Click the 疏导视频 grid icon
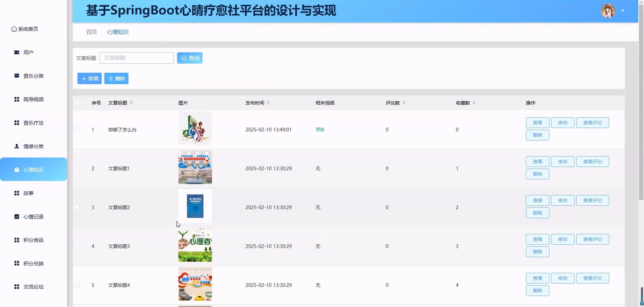Viewport: 644px width, 307px height. tap(17, 99)
